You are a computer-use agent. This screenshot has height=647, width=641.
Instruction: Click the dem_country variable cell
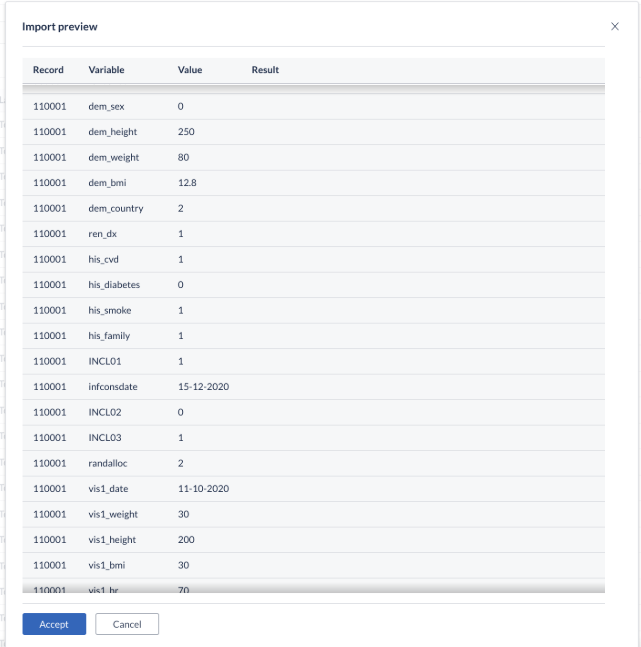[x=116, y=208]
